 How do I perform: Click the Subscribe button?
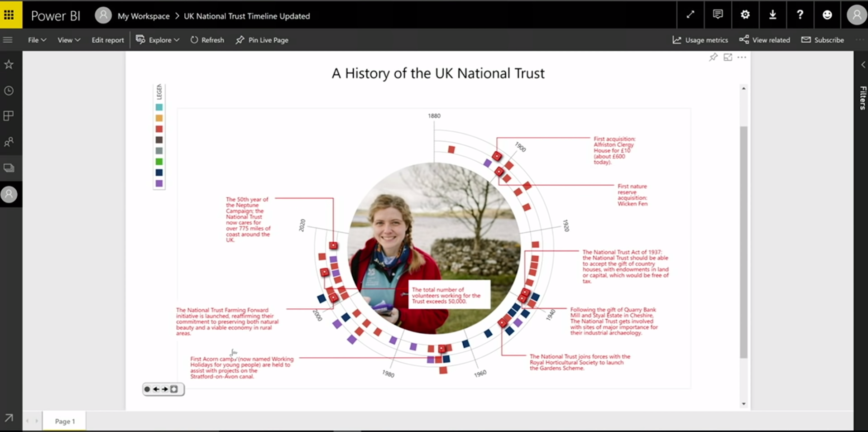click(823, 40)
